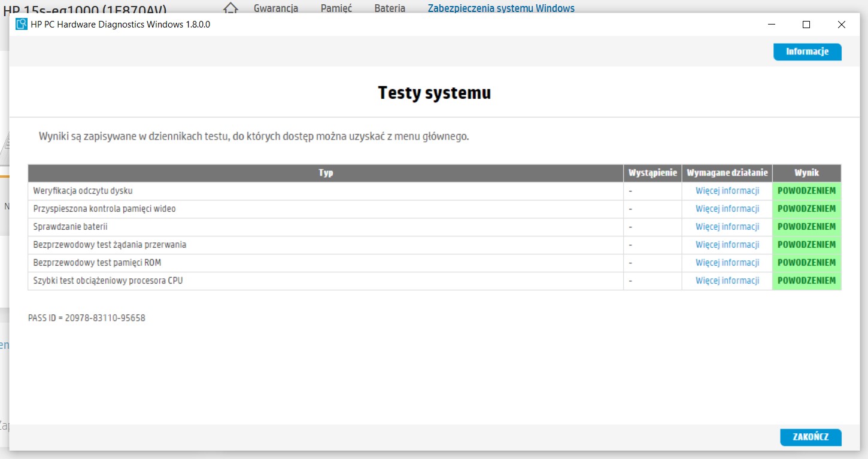
Task: Click the Wystąpienie column header
Action: (x=652, y=172)
